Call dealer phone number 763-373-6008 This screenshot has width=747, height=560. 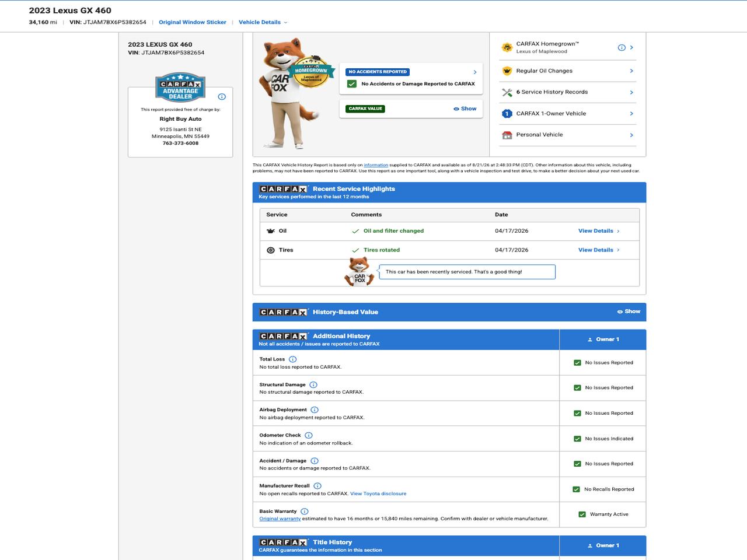coord(180,143)
